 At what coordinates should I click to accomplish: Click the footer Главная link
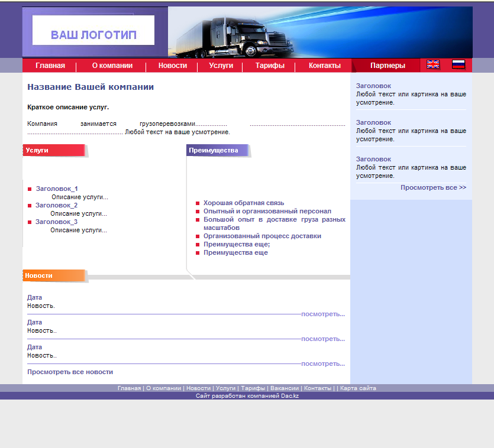click(129, 388)
